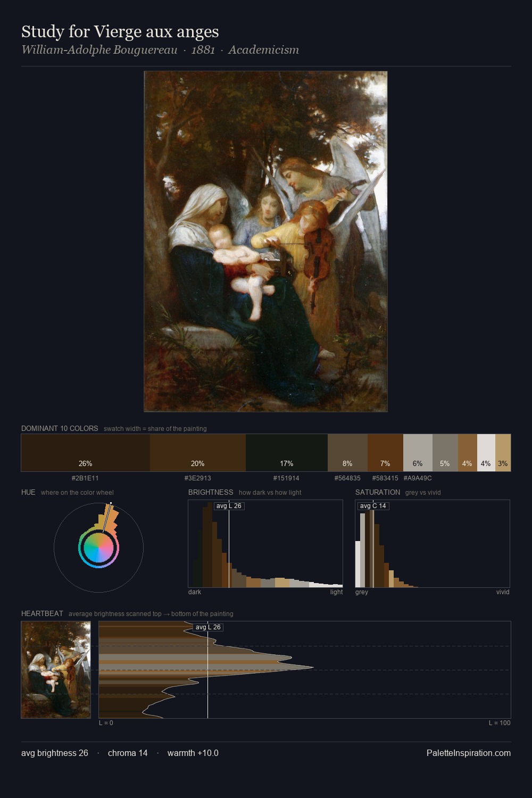Click hex code #583415
Screen dimensions: 532x798
tap(385, 478)
